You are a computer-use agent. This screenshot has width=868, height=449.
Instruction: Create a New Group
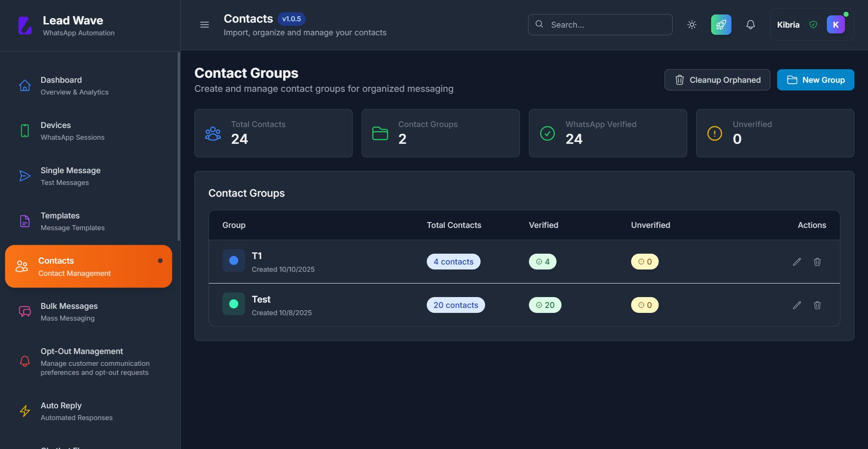815,80
